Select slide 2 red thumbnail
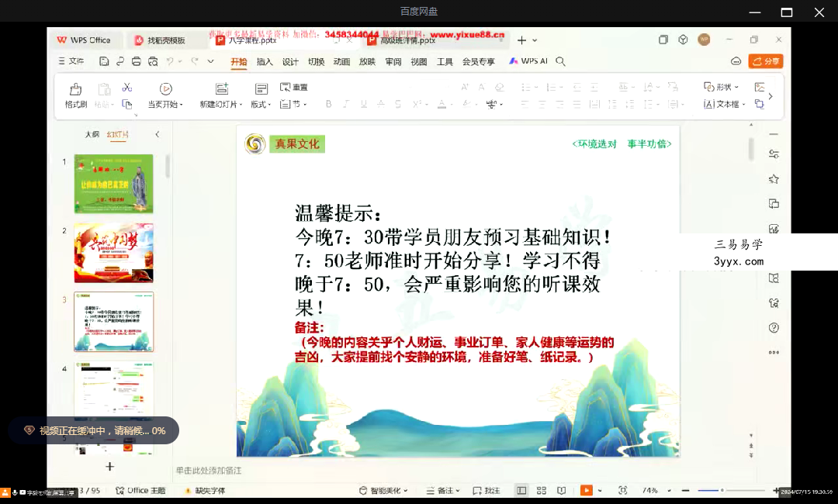 pyautogui.click(x=113, y=253)
